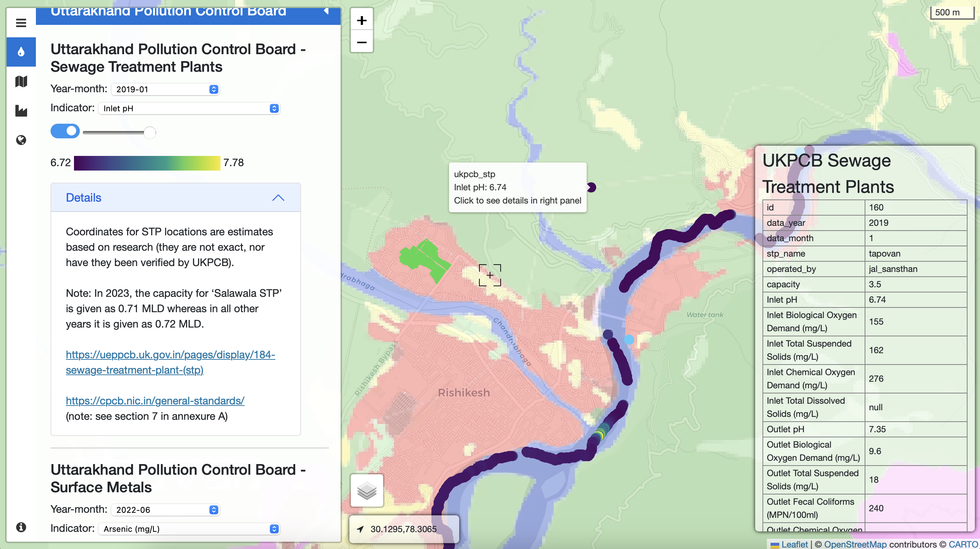The width and height of the screenshot is (980, 549).
Task: Click the layer opacity slider handle
Action: 150,132
